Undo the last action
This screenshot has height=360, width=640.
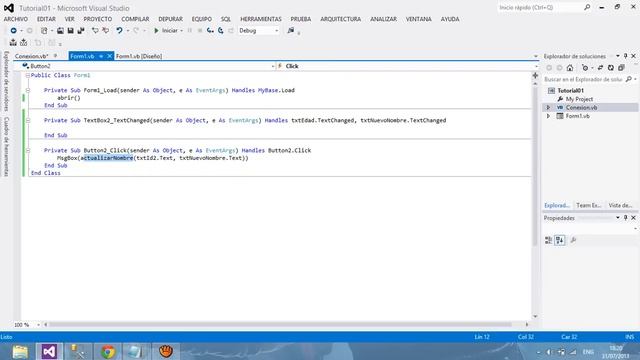pos(119,31)
